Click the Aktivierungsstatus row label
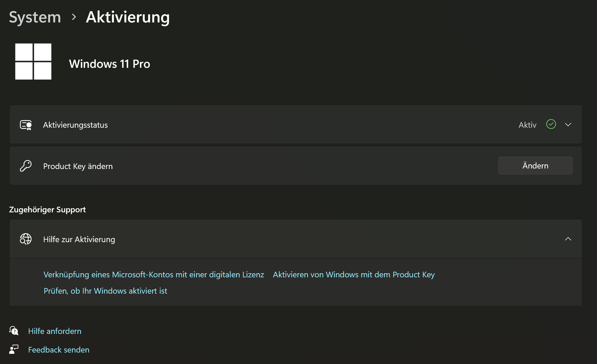 75,125
